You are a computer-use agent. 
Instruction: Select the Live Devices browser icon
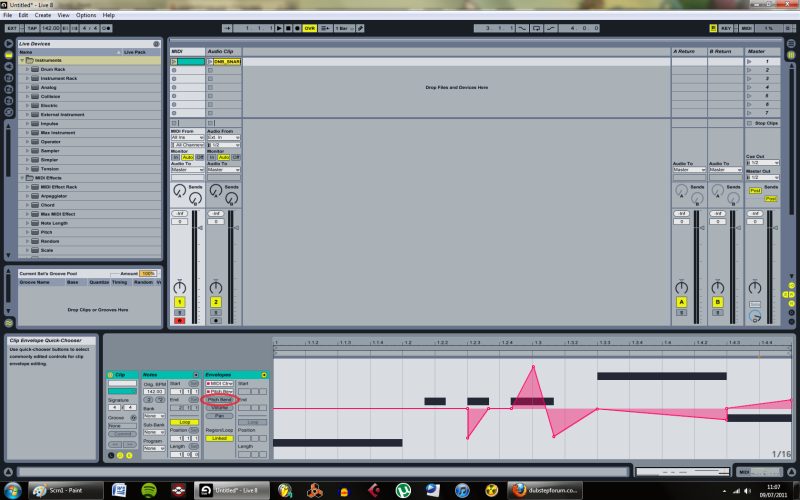click(x=9, y=55)
